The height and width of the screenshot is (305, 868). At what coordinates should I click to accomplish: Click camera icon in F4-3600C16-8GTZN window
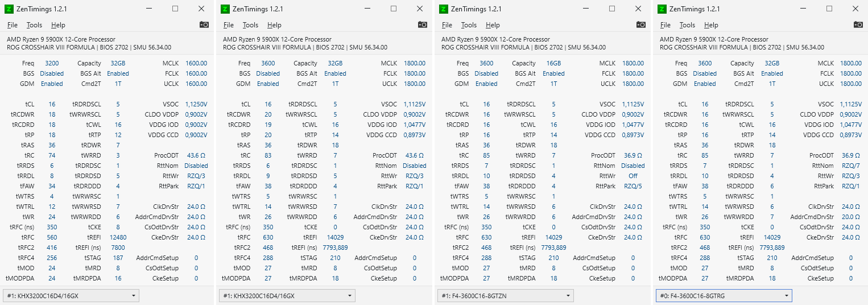[641, 24]
